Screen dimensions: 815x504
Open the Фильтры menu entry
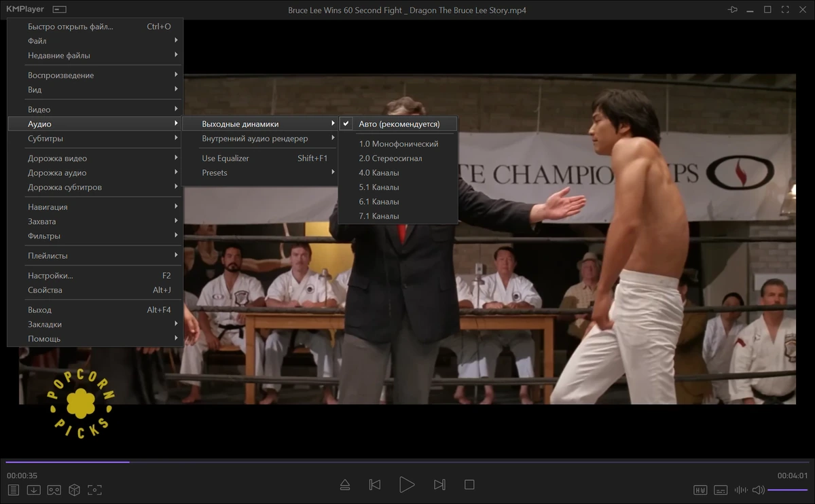pos(95,236)
